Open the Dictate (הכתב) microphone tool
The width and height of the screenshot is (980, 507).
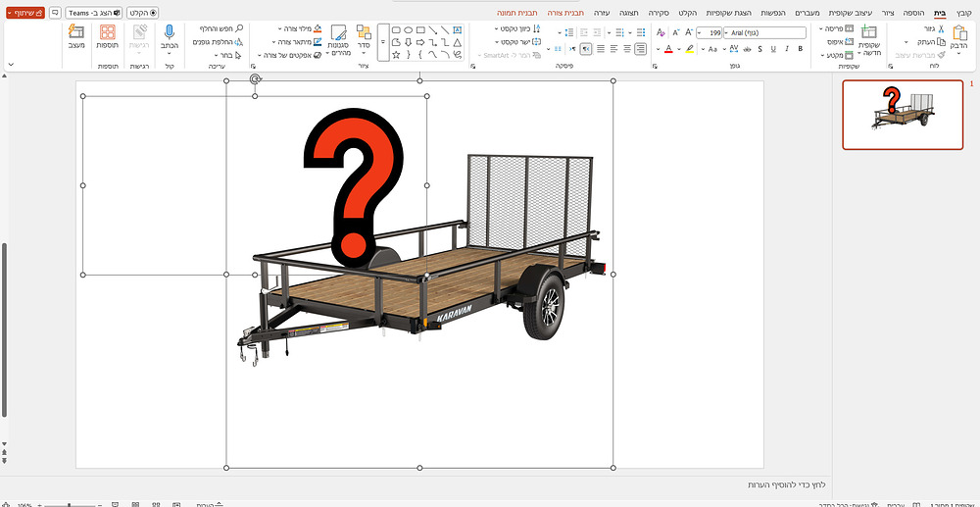point(170,38)
